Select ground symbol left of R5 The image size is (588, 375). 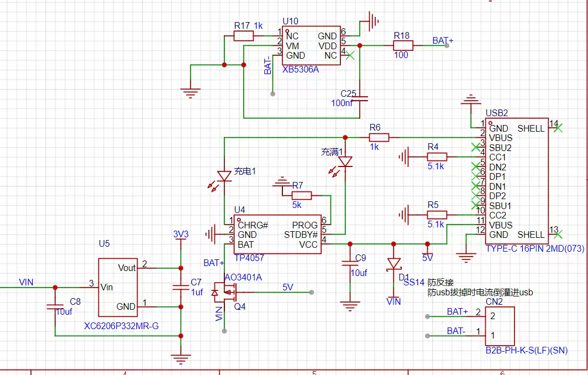click(x=405, y=215)
